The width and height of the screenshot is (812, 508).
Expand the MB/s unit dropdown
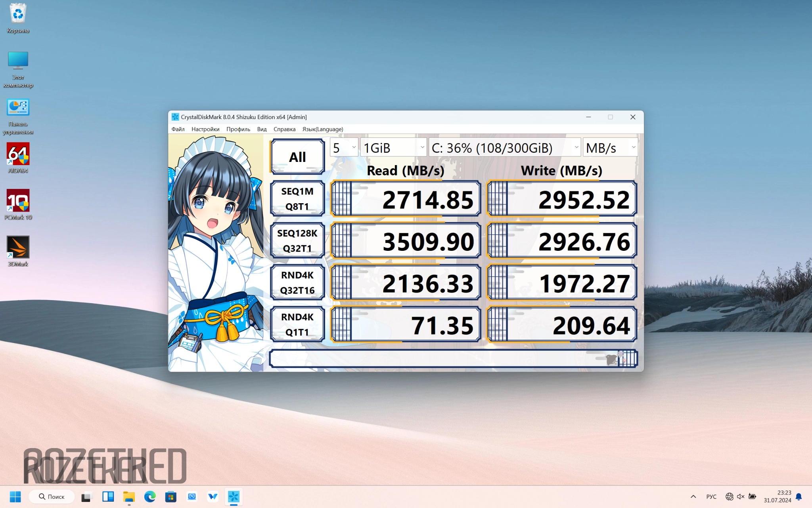click(x=610, y=148)
